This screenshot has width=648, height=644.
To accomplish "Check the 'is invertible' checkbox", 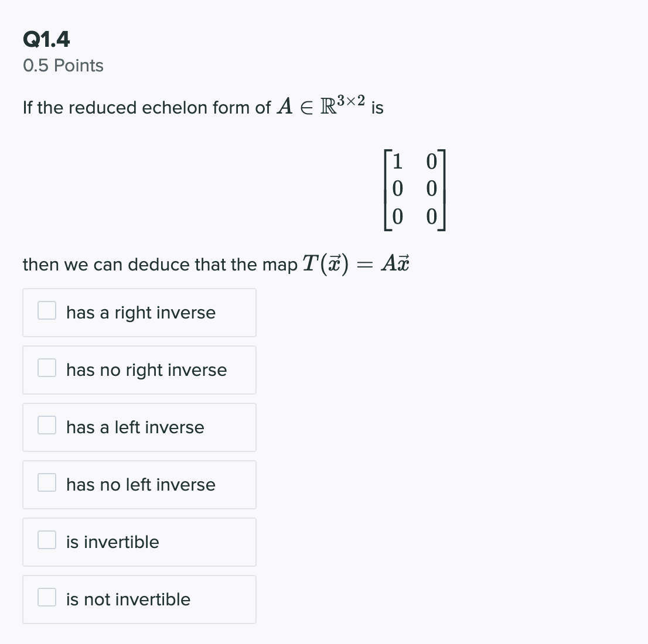I will tap(46, 540).
